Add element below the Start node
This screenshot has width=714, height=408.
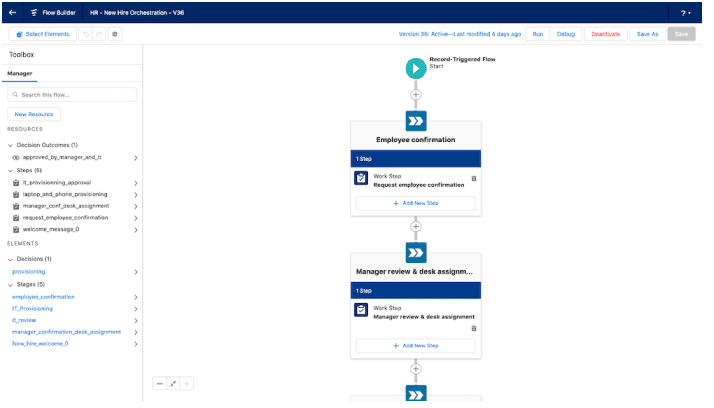pyautogui.click(x=416, y=95)
